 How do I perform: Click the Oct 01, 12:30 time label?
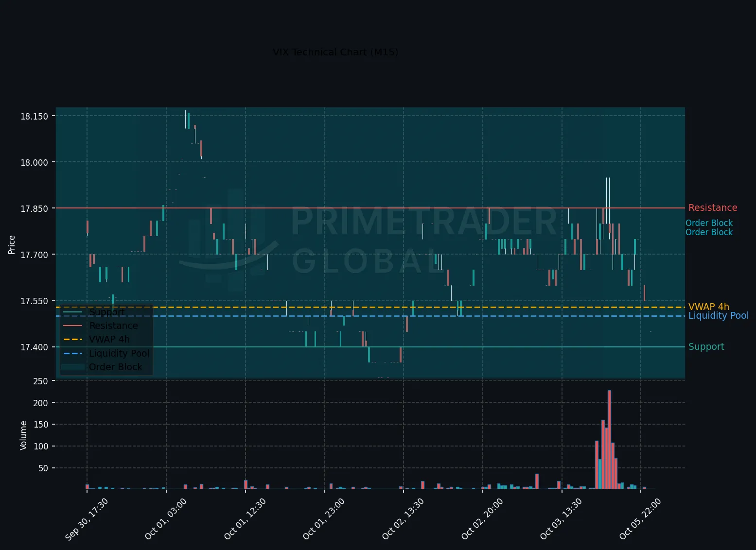tap(245, 519)
